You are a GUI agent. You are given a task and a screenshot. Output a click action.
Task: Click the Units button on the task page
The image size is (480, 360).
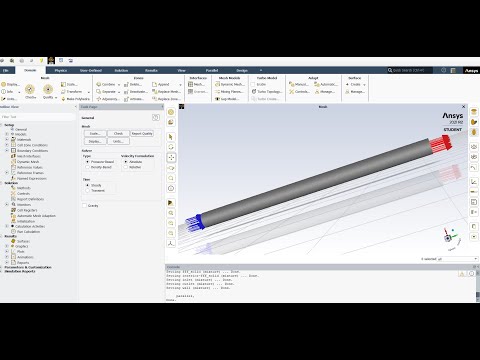pos(118,141)
